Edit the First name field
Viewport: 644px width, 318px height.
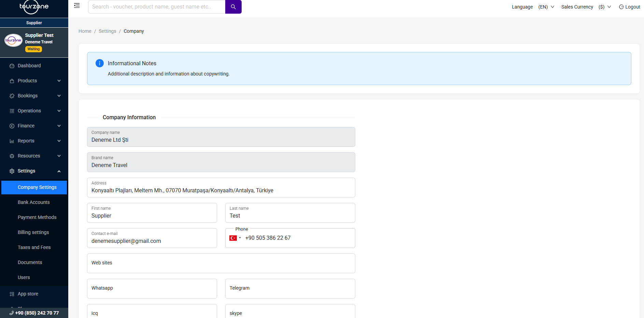(152, 213)
